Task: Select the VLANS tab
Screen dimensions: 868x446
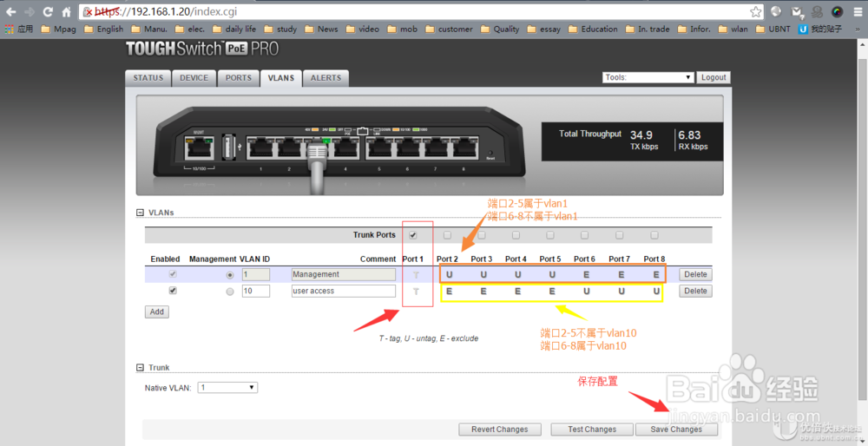Action: click(281, 78)
